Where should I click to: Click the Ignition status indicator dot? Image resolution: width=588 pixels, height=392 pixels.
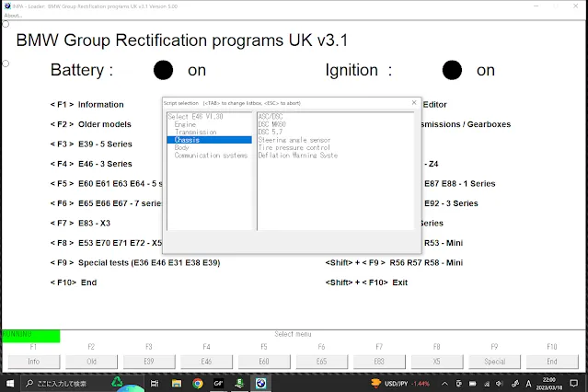coord(452,70)
